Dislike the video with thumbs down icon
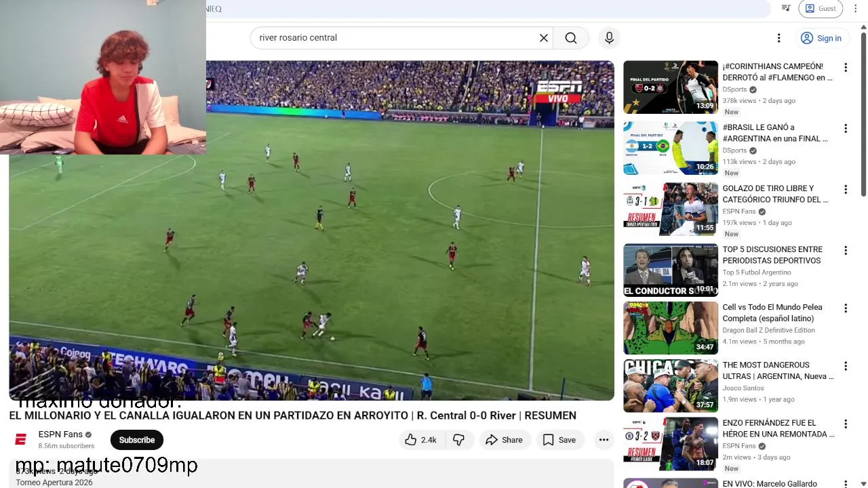 pos(459,440)
